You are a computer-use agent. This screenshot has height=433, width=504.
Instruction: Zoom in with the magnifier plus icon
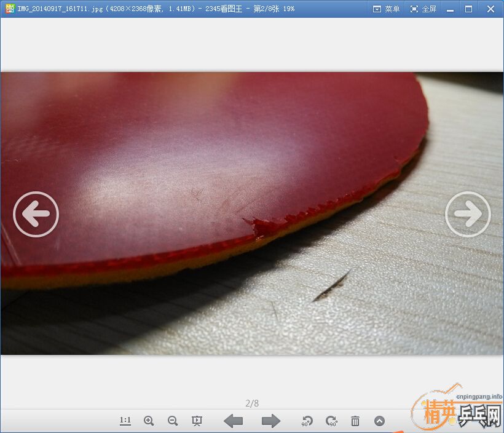(x=149, y=421)
